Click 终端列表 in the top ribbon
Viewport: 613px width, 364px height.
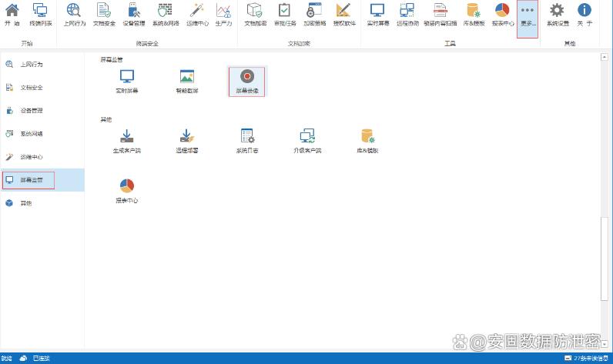tap(40, 15)
